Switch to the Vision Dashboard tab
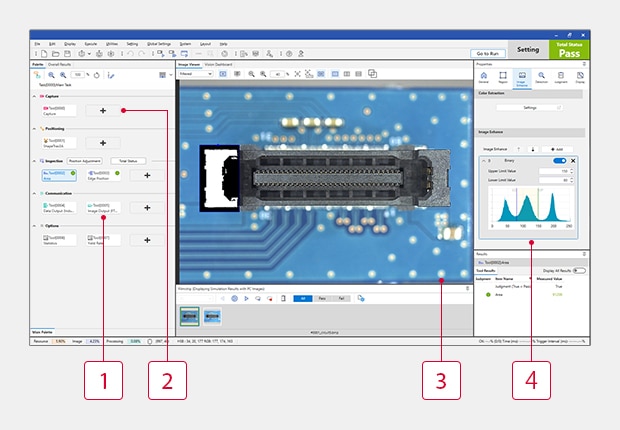Screen dimensions: 620x430 (219, 64)
